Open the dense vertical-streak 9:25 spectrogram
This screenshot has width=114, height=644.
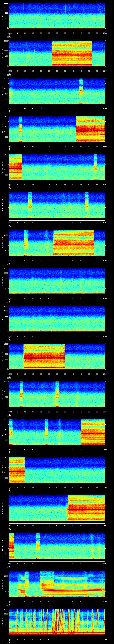point(57,621)
